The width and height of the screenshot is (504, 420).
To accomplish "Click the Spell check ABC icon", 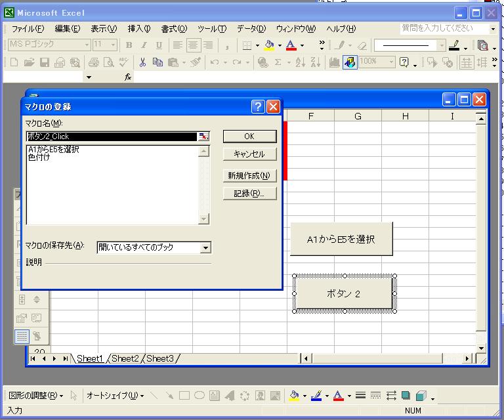I will (x=124, y=62).
